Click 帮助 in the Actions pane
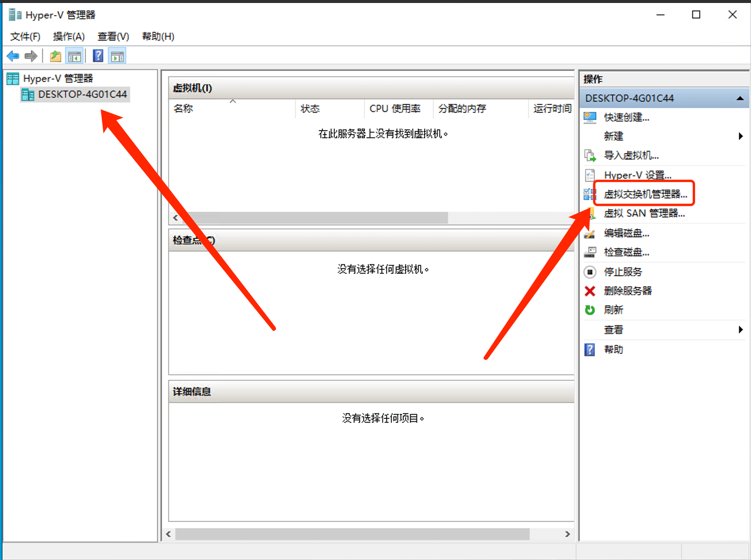Viewport: 751px width, 560px height. [613, 350]
